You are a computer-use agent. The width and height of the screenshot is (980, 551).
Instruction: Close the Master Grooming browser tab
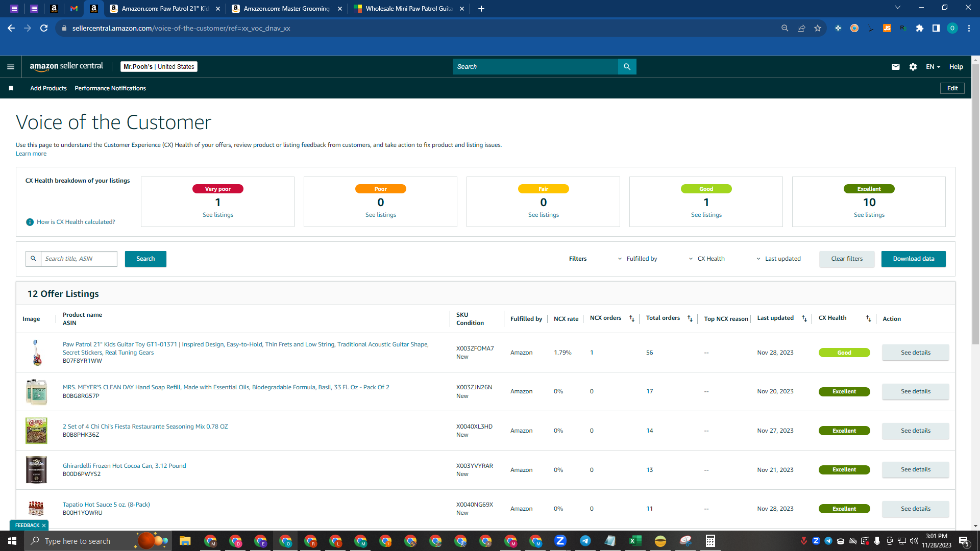(x=340, y=9)
